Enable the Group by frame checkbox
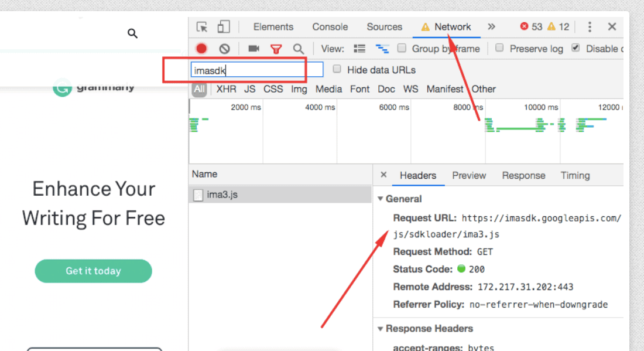The image size is (644, 351). (x=402, y=48)
